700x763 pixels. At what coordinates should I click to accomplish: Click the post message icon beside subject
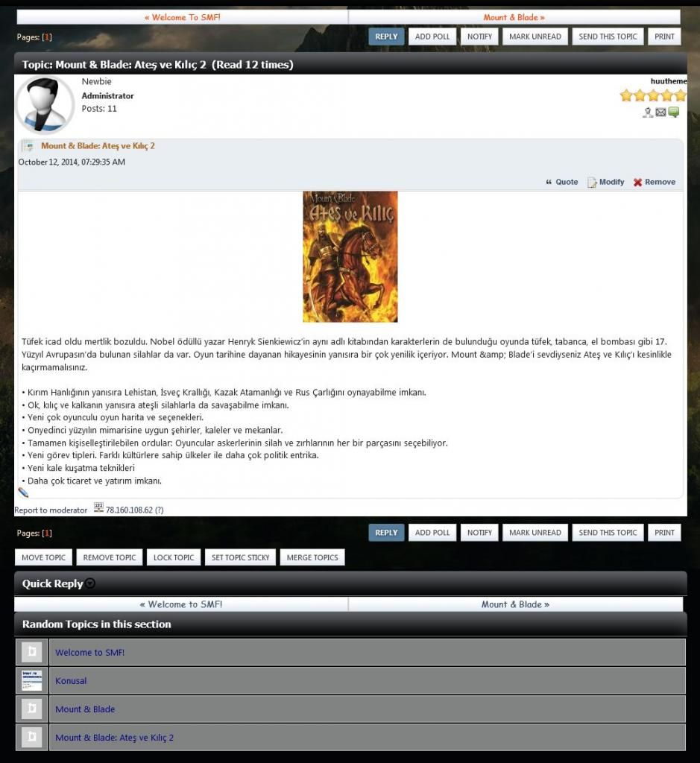tap(28, 146)
